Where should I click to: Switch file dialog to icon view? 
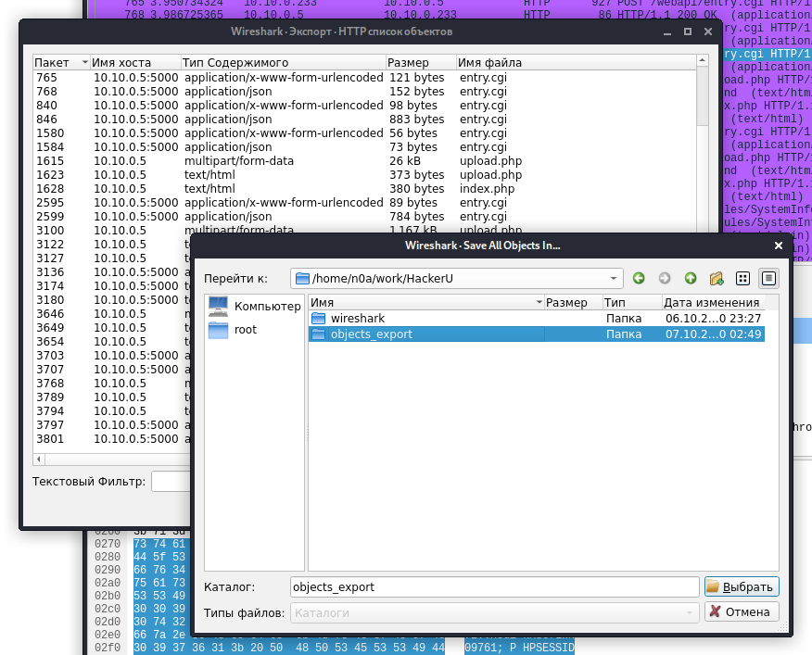pos(742,279)
